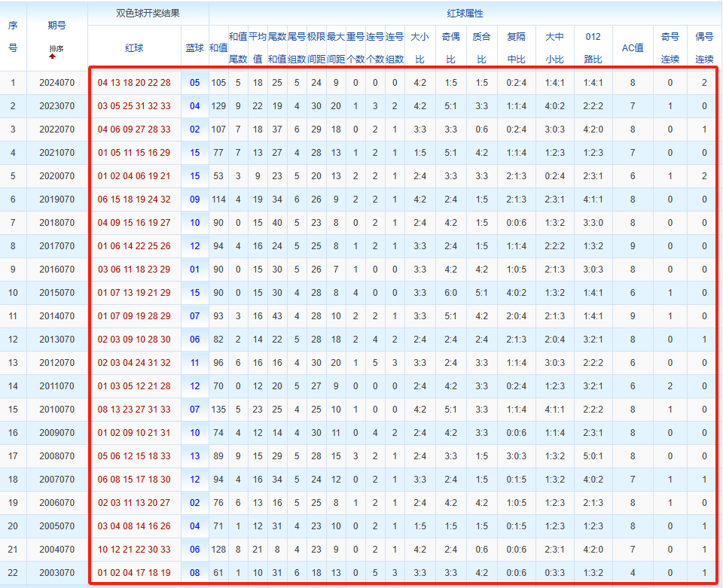Select issue number 2015070

pyautogui.click(x=56, y=293)
